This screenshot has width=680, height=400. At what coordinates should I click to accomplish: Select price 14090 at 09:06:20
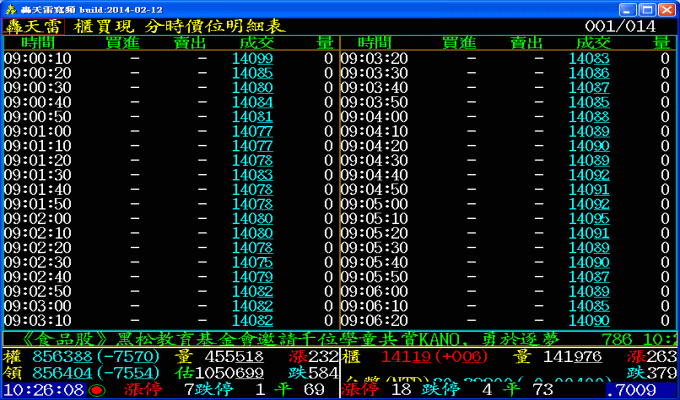coord(589,321)
